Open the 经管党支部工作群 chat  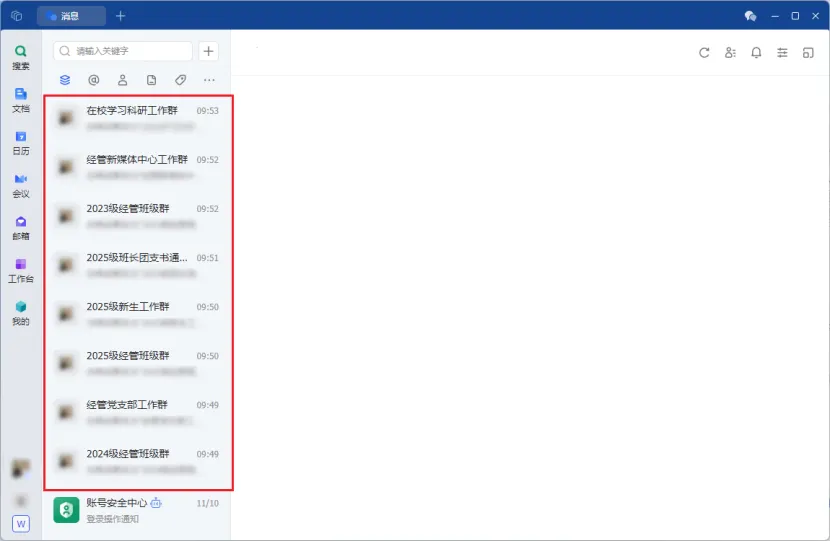138,412
